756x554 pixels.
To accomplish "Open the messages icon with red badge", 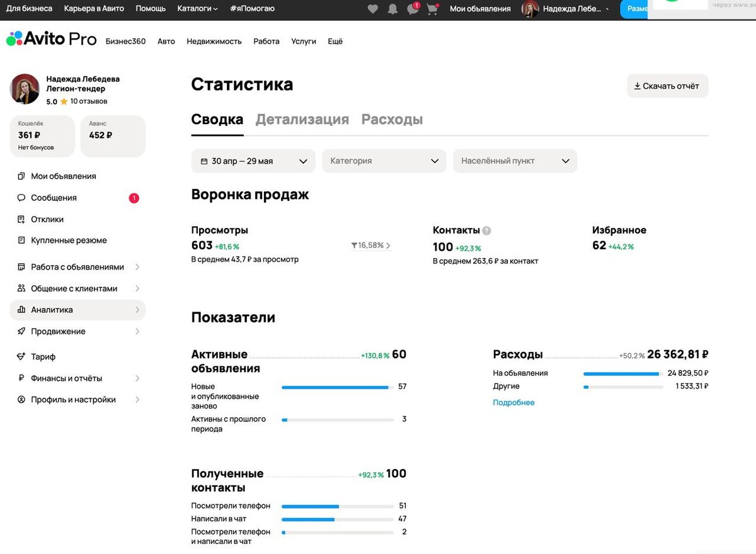I will [413, 9].
